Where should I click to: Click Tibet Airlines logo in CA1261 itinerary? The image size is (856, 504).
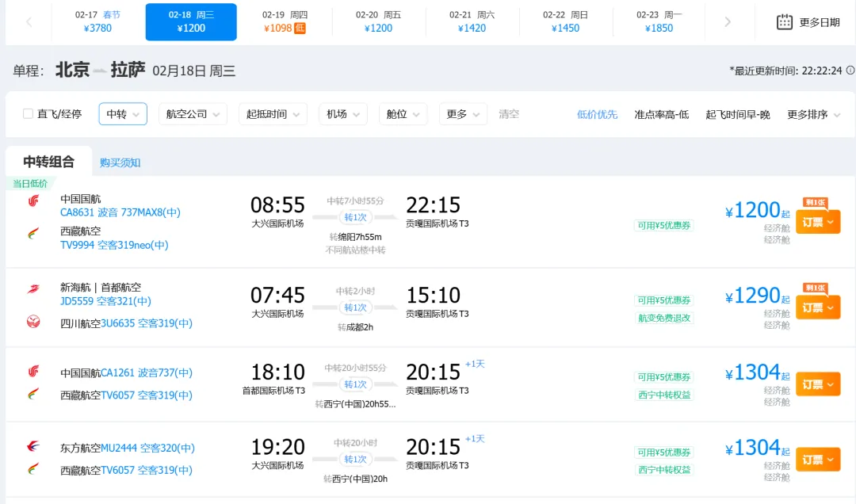[33, 394]
